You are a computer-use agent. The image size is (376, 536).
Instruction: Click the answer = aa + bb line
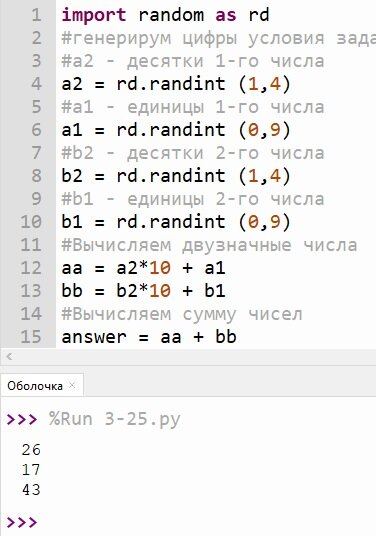(x=149, y=337)
